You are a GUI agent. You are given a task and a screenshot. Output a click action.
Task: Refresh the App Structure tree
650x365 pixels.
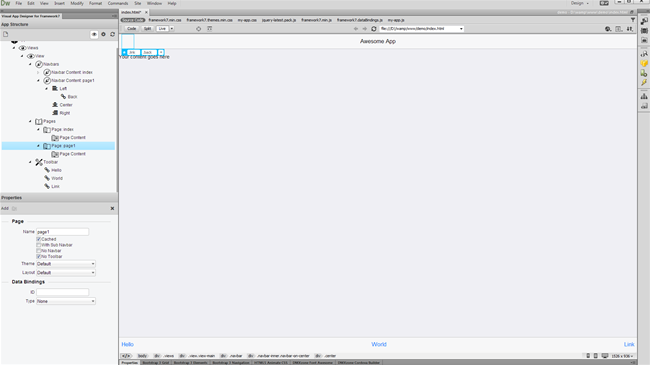112,34
